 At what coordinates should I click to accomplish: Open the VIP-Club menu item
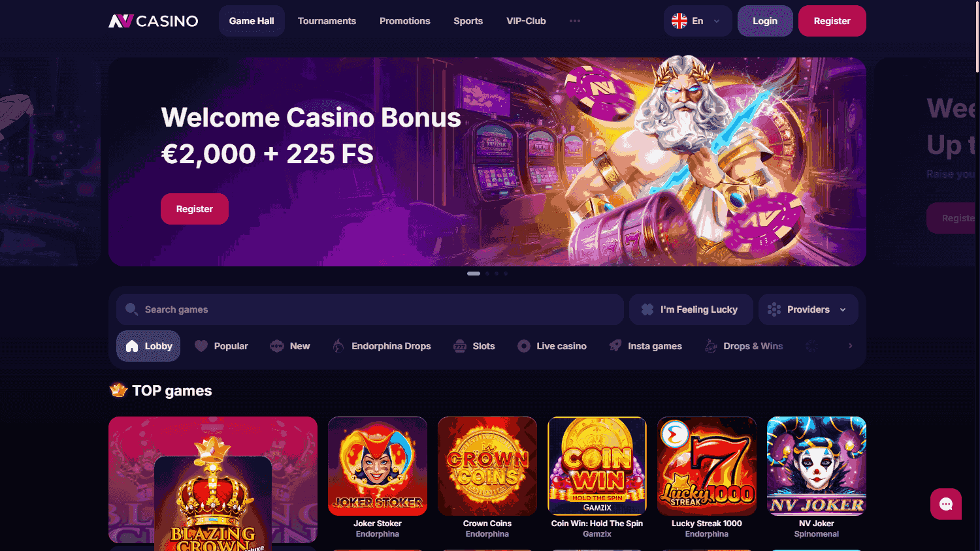pyautogui.click(x=526, y=21)
